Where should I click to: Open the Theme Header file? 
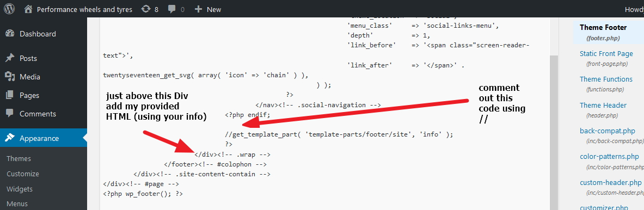[603, 106]
